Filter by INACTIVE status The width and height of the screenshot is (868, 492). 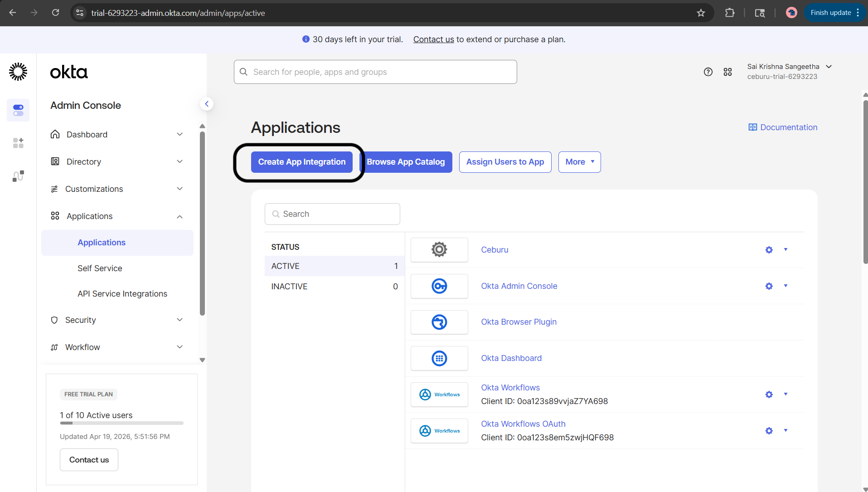pos(335,287)
